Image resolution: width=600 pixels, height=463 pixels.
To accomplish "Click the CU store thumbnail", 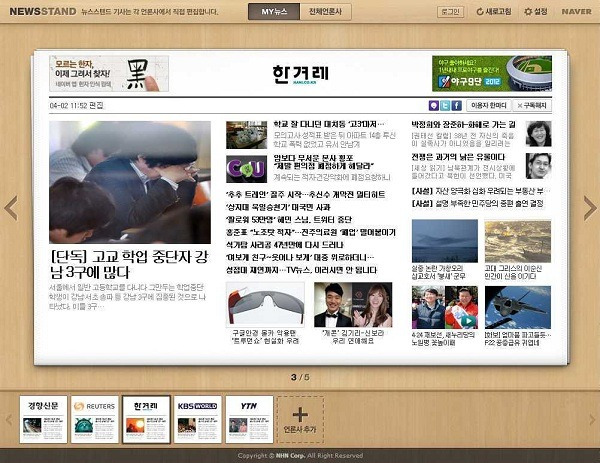I will pos(246,169).
